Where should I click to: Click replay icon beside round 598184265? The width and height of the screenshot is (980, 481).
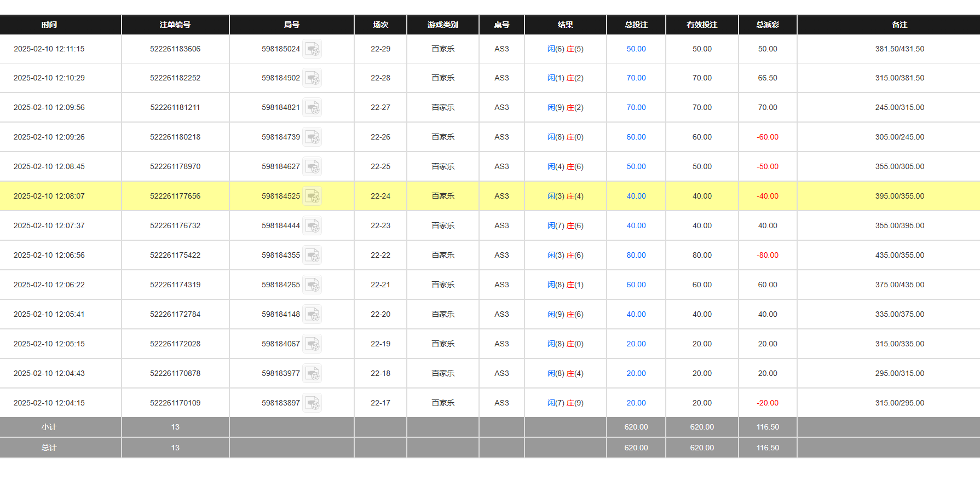pyautogui.click(x=312, y=285)
